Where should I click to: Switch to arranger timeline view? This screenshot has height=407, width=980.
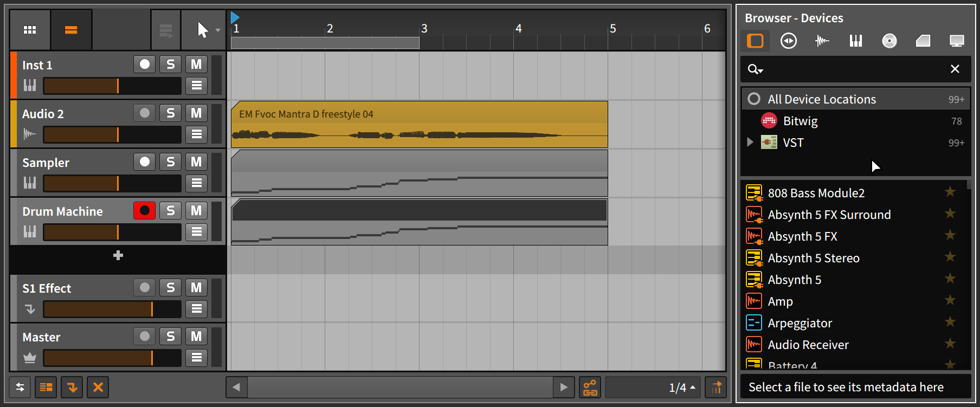pyautogui.click(x=71, y=30)
